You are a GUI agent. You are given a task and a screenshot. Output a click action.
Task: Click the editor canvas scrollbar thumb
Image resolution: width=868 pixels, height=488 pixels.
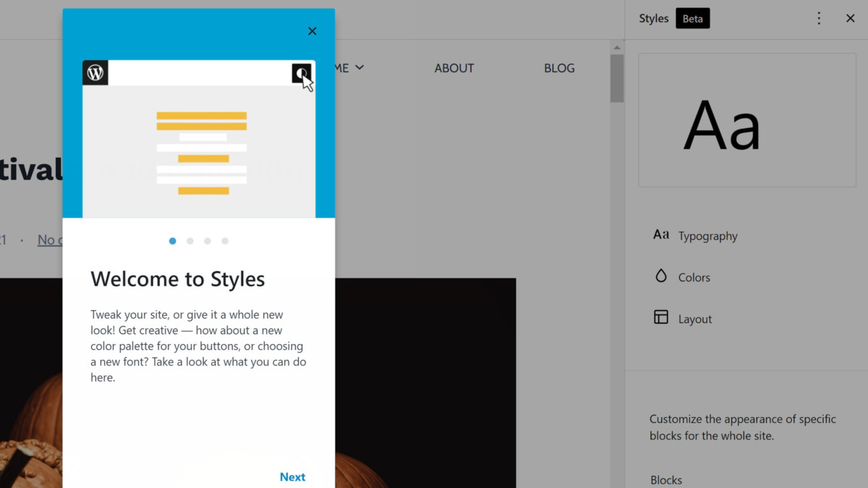617,78
